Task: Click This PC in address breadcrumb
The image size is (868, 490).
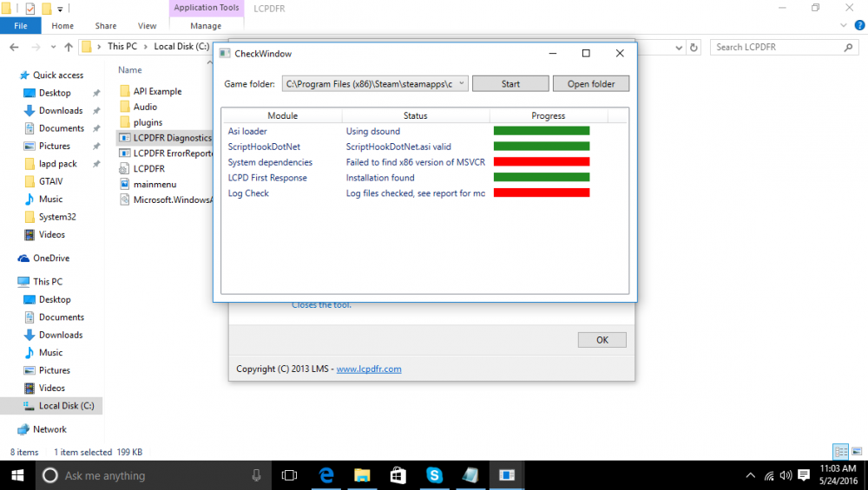Action: tap(122, 47)
